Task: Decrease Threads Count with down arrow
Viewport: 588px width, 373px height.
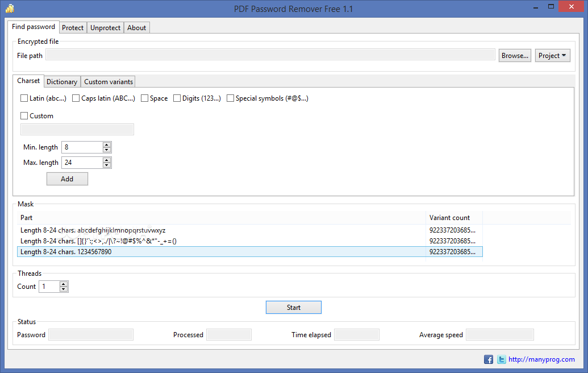Action: point(64,289)
